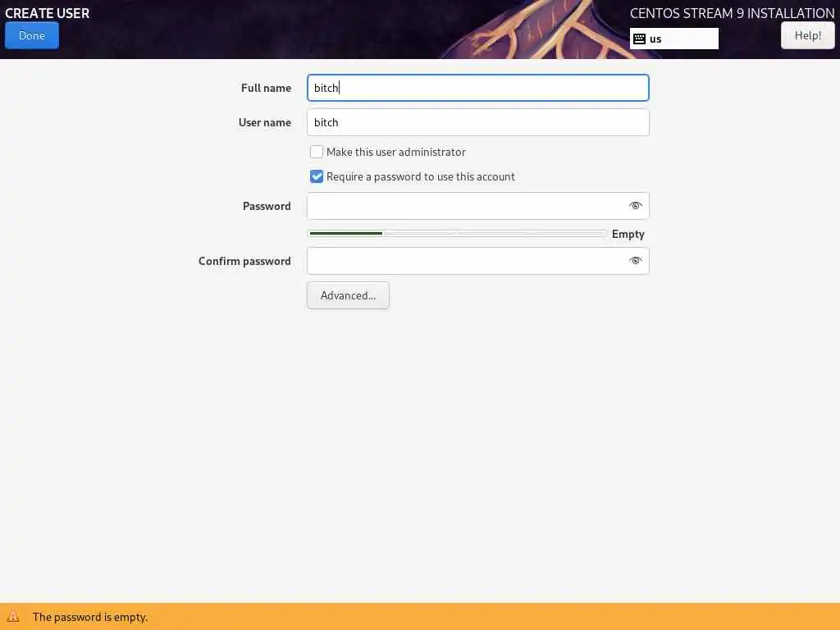The width and height of the screenshot is (840, 630).
Task: Click the warning icon in the bottom bar
Action: pyautogui.click(x=13, y=617)
